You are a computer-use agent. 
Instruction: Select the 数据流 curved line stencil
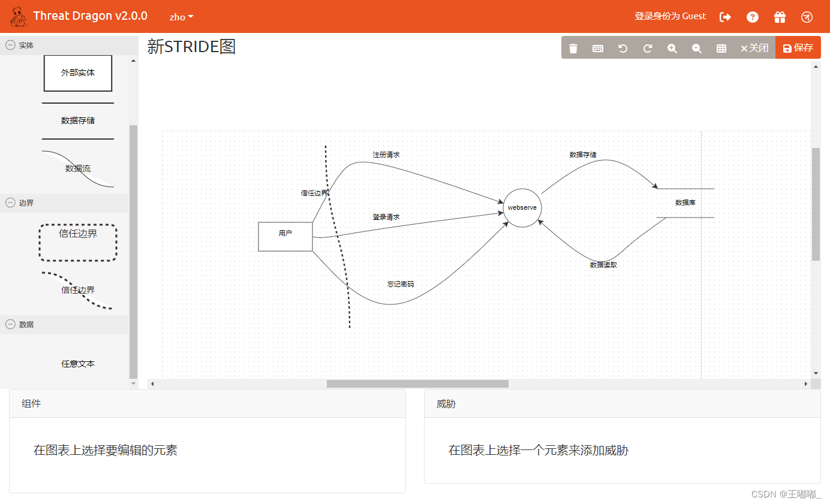click(78, 169)
